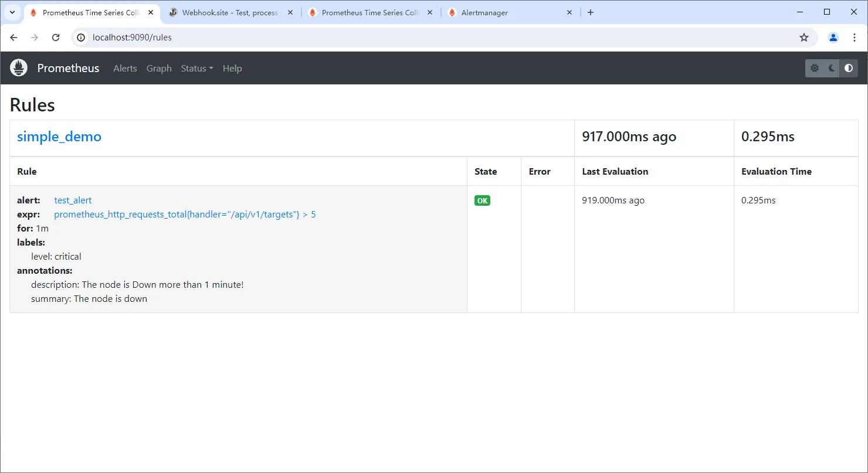Open Chrome's three-dot menu

855,38
